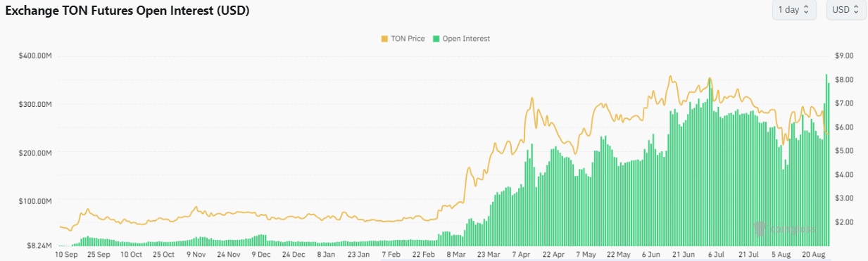
Task: Click the 23 Mar date label
Action: click(x=489, y=255)
